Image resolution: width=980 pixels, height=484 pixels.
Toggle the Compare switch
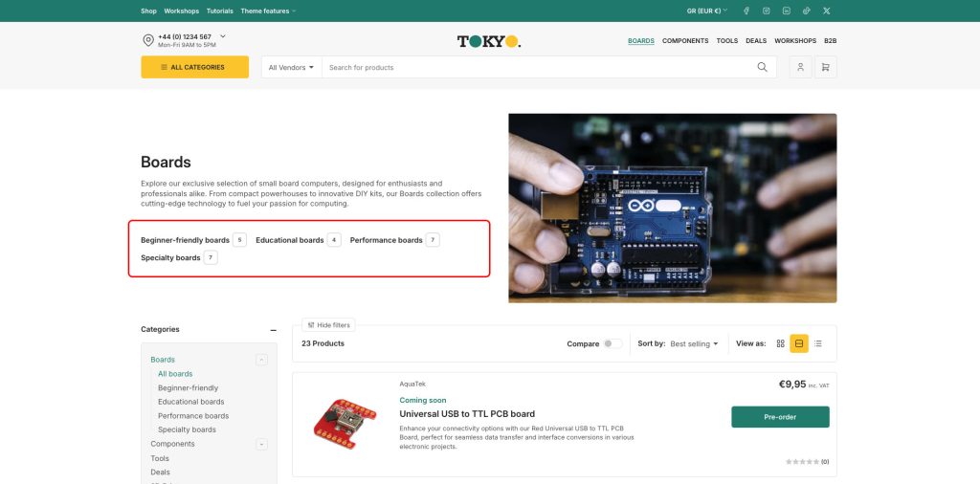pyautogui.click(x=612, y=343)
